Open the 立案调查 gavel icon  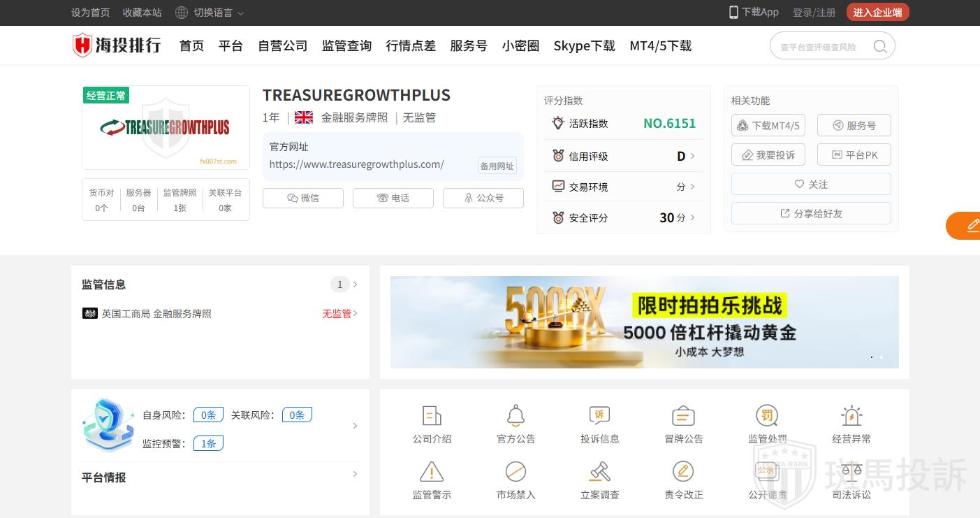(599, 473)
